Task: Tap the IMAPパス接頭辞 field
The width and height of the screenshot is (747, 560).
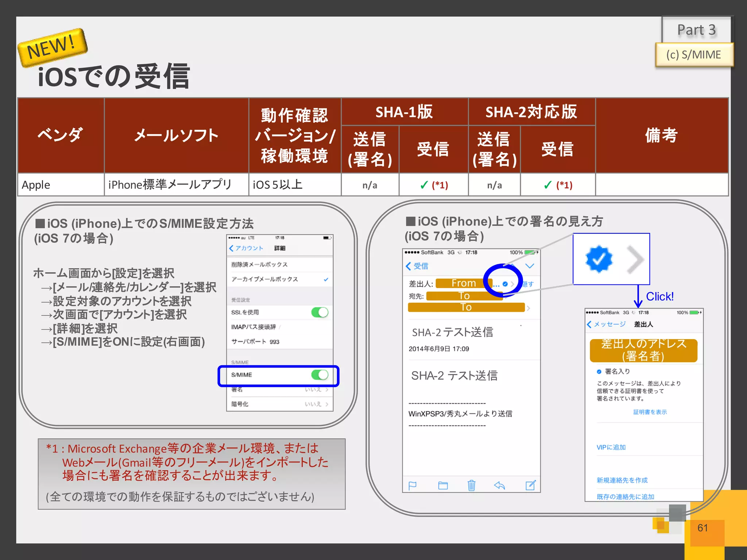Action: (280, 327)
